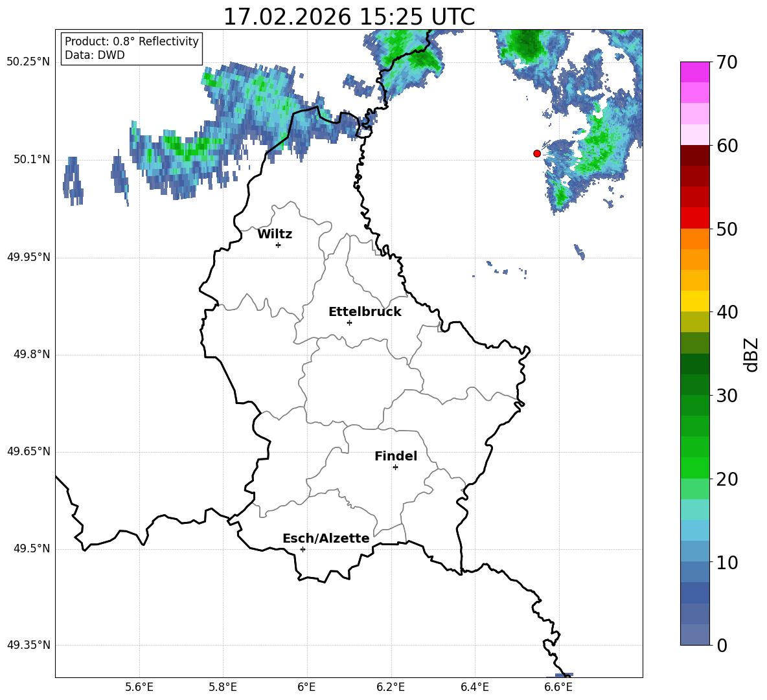Click the latitude label '49.5°N'
This screenshot has width=767, height=700.
click(x=32, y=548)
